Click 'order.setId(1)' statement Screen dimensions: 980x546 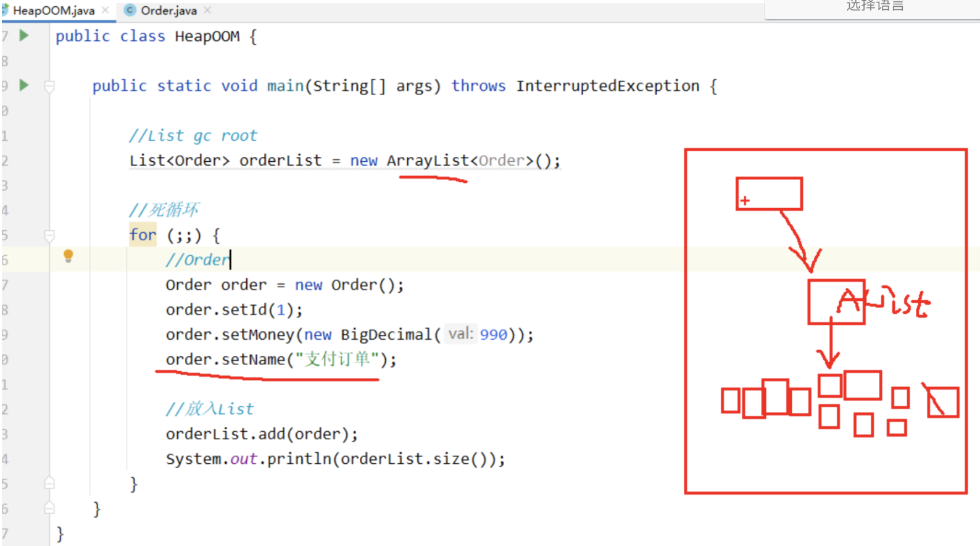pyautogui.click(x=234, y=309)
